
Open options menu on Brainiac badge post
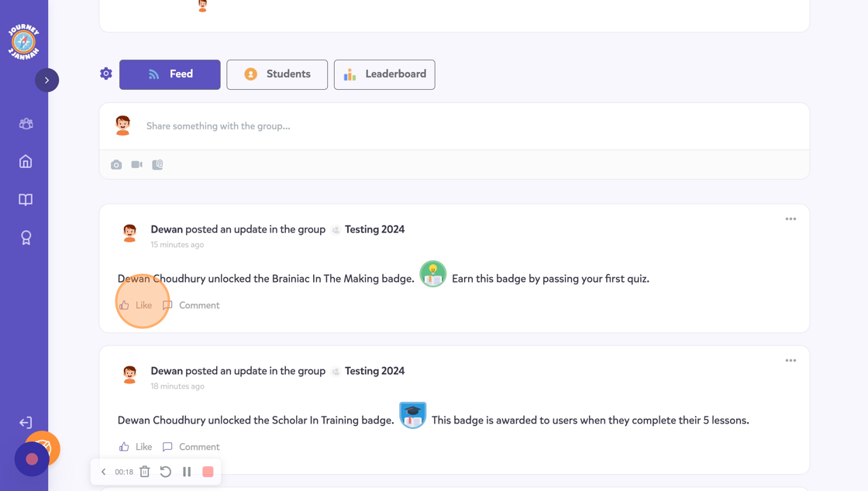[x=790, y=219]
